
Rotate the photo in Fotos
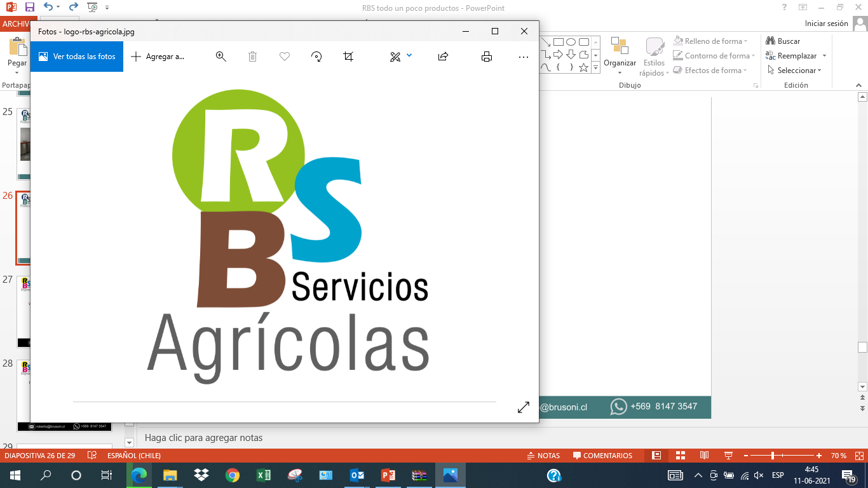(x=316, y=57)
